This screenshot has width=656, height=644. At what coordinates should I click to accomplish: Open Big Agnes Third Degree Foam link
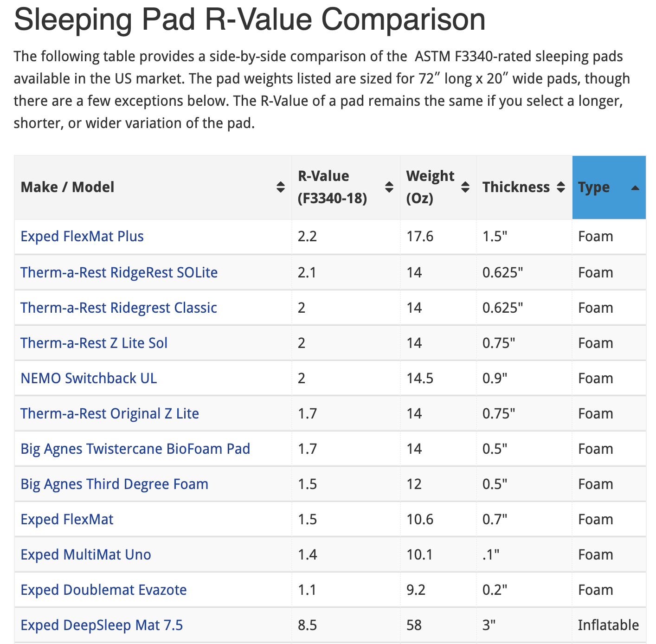tap(114, 484)
